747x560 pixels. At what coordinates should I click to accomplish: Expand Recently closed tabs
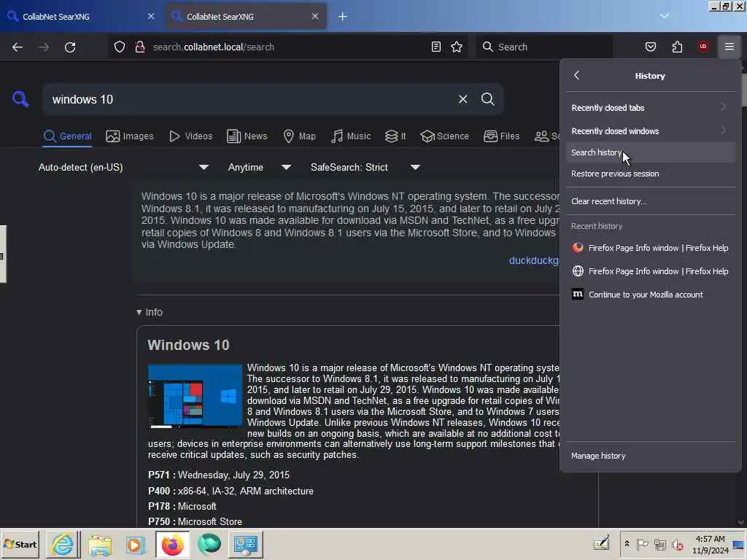pyautogui.click(x=650, y=108)
